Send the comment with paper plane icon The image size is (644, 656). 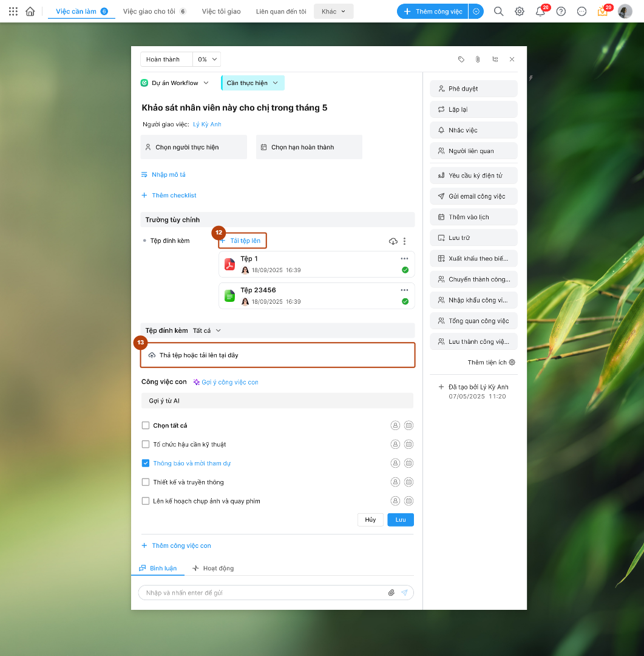pos(404,592)
